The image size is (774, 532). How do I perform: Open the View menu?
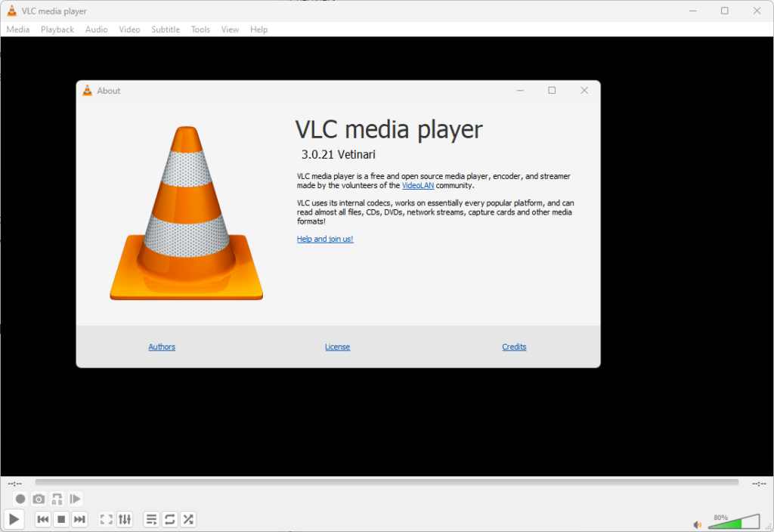230,29
